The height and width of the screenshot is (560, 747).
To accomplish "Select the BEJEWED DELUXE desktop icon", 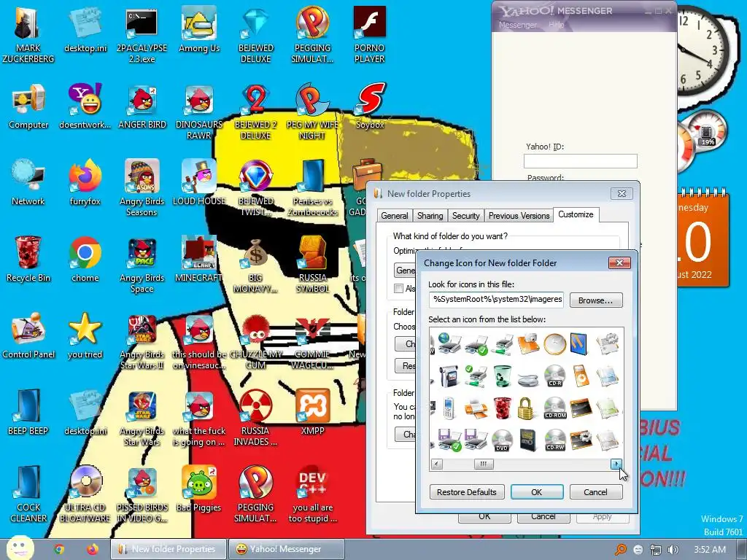I will [256, 36].
